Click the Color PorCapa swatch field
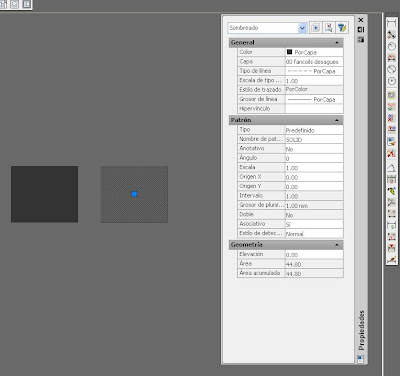Screen dimensions: 400x376 click(x=314, y=52)
